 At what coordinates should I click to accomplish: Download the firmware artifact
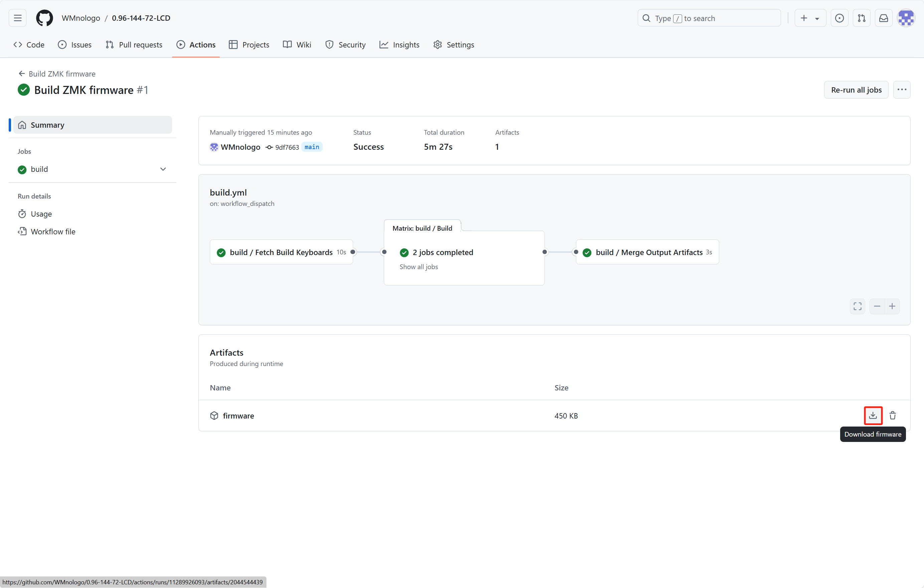873,416
